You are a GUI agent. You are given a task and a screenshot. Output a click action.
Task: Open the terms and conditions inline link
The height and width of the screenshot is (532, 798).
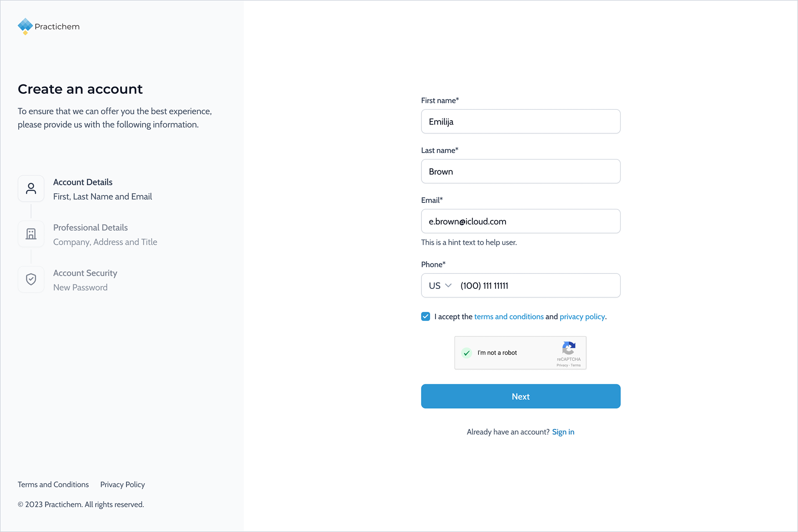coord(509,317)
